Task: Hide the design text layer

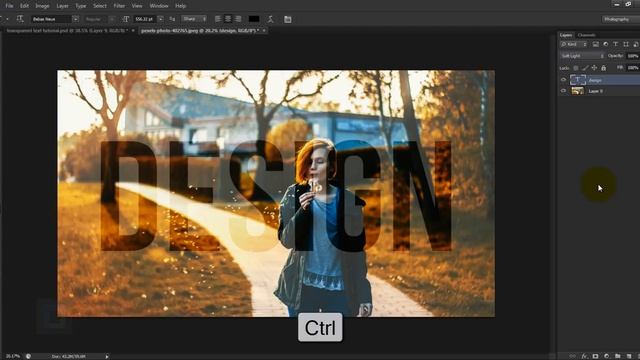Action: click(564, 80)
